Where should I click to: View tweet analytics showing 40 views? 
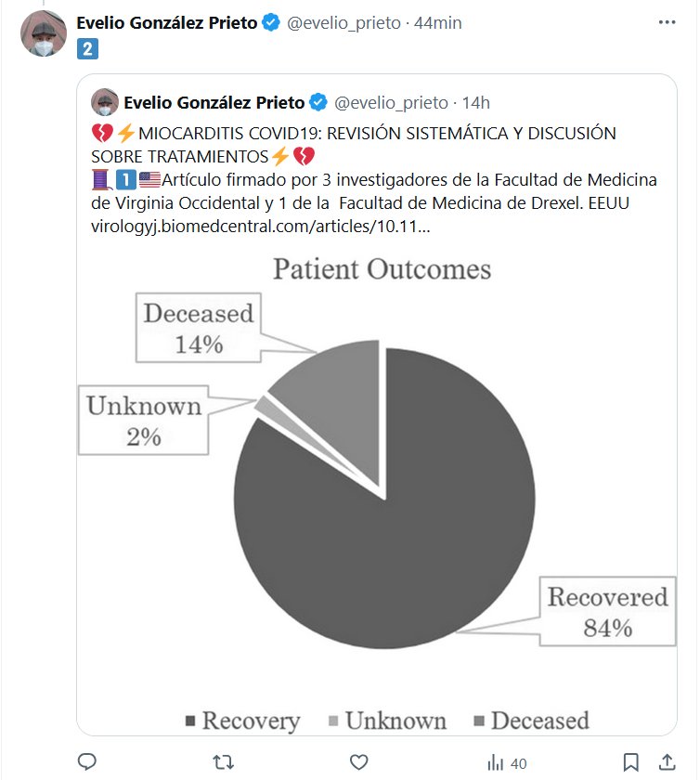pos(507,762)
